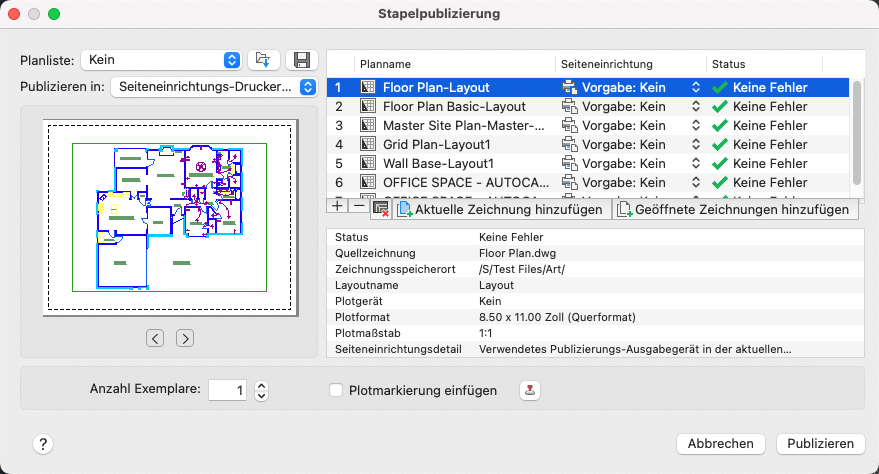879x474 pixels.
Task: Open page setup dropdown for Master Site Plan
Action: 696,126
